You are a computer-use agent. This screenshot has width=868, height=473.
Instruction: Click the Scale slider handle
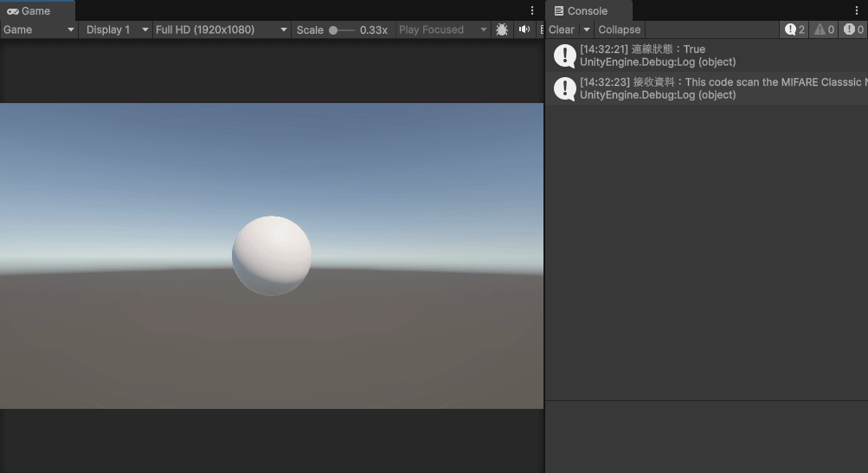(333, 29)
